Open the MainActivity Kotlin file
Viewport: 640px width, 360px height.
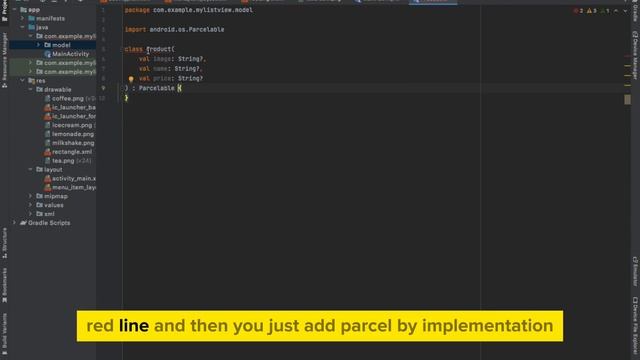click(x=70, y=54)
